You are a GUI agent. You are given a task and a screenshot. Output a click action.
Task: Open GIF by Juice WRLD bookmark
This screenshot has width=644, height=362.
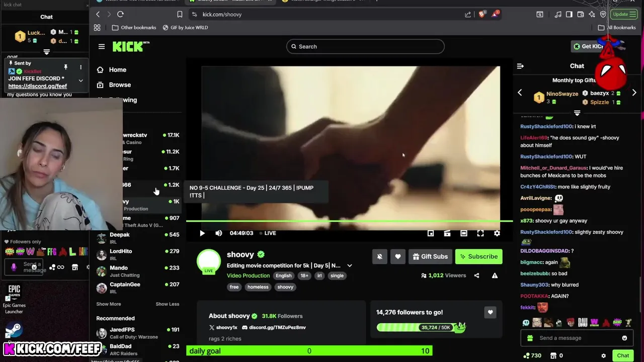185,28
